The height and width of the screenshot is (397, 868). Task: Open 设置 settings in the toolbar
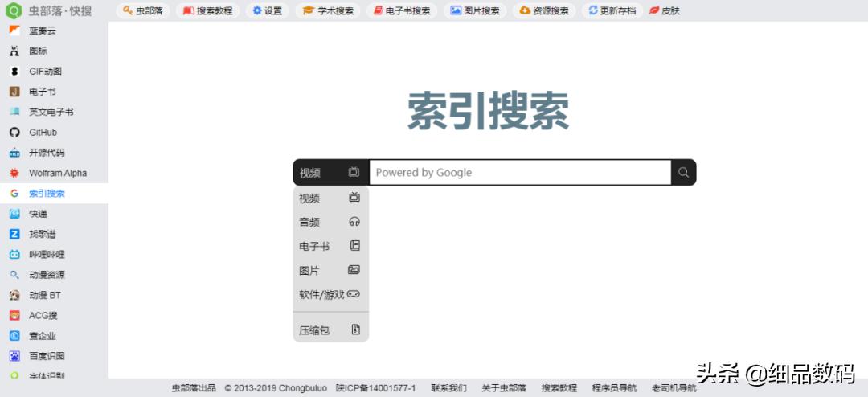point(268,10)
